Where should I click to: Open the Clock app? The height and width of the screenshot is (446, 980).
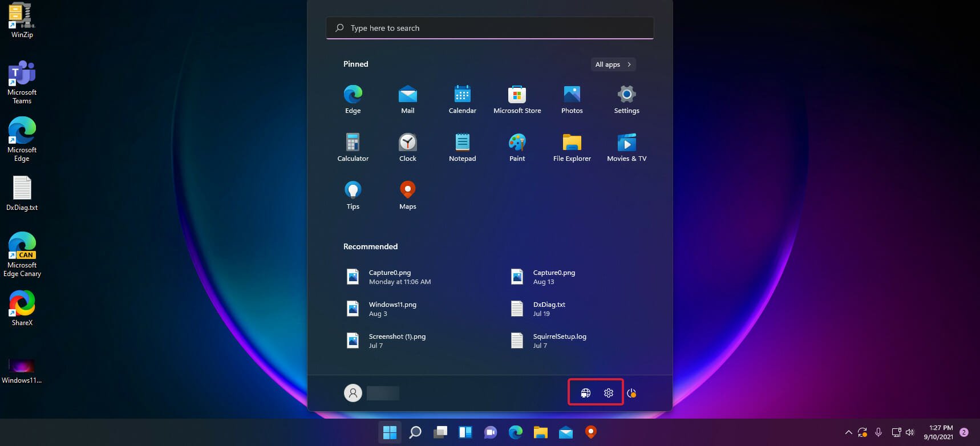[x=407, y=147]
